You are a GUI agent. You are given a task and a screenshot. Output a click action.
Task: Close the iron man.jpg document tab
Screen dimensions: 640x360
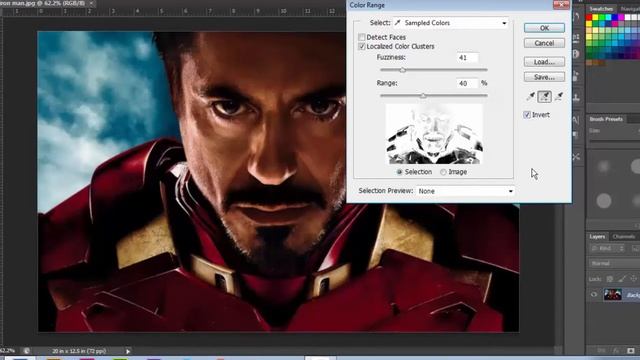[91, 3]
